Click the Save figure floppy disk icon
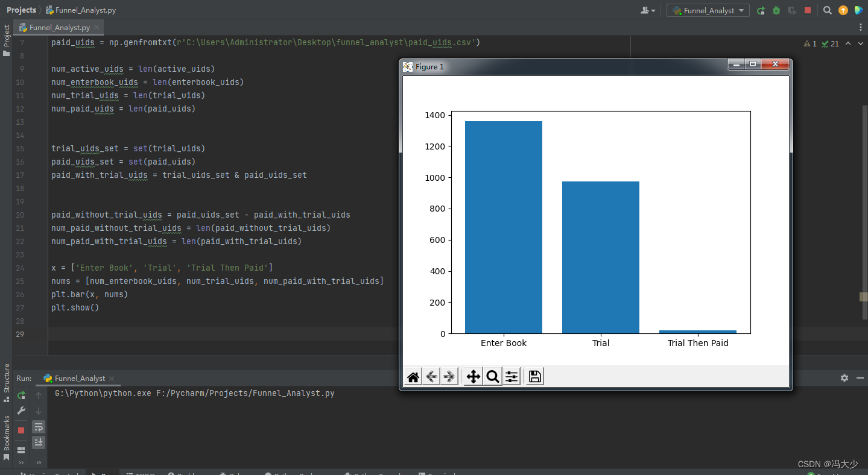868x475 pixels. tap(535, 377)
